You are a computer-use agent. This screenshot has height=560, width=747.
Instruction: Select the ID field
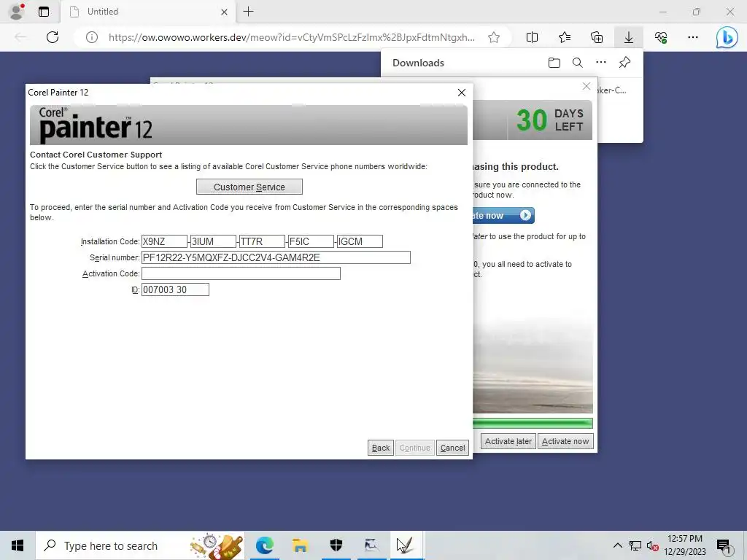[x=175, y=289]
